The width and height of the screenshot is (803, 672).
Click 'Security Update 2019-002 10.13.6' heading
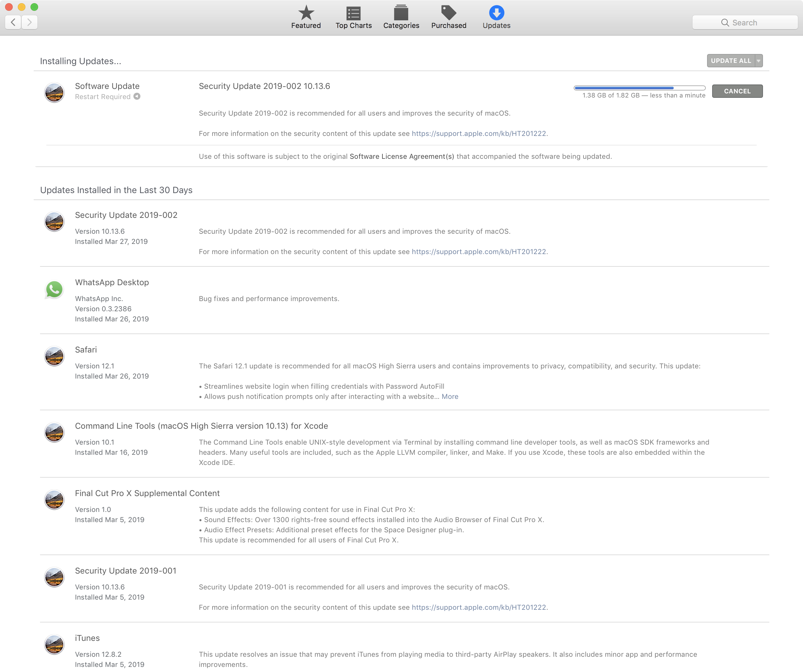pos(264,86)
